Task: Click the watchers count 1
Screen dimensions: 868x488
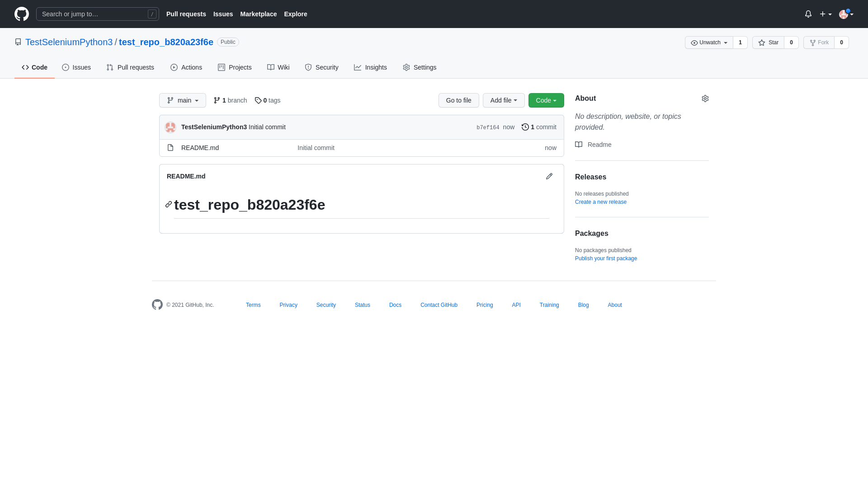Action: click(740, 42)
